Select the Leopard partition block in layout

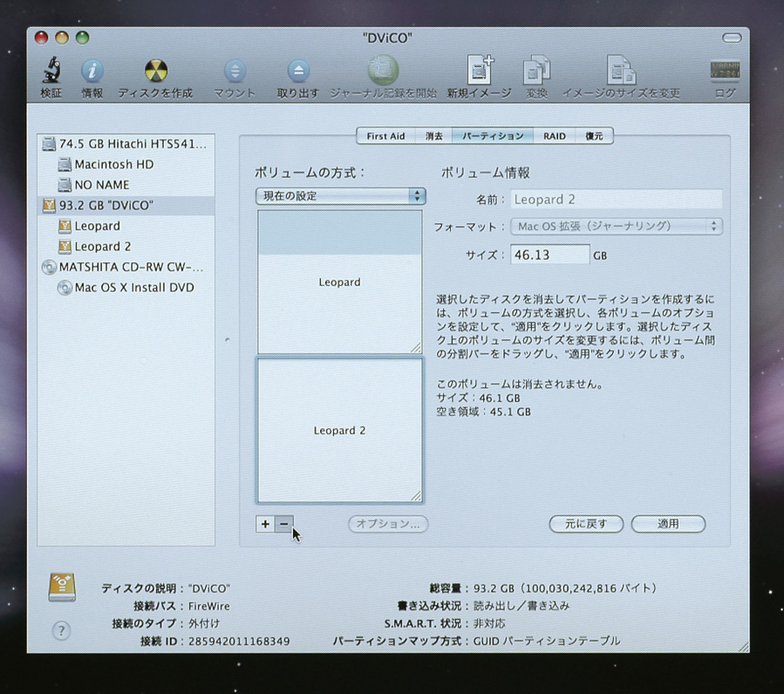tap(339, 282)
